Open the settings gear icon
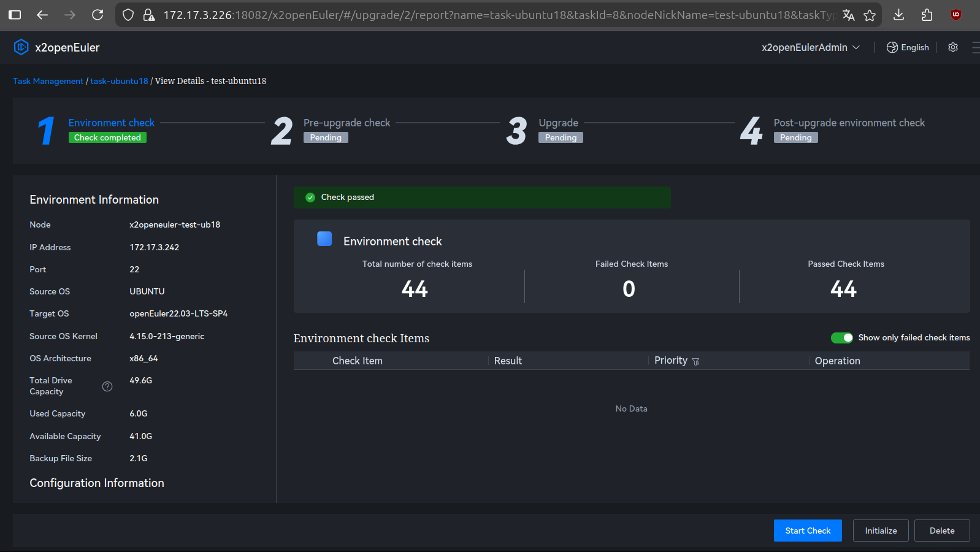 (953, 47)
